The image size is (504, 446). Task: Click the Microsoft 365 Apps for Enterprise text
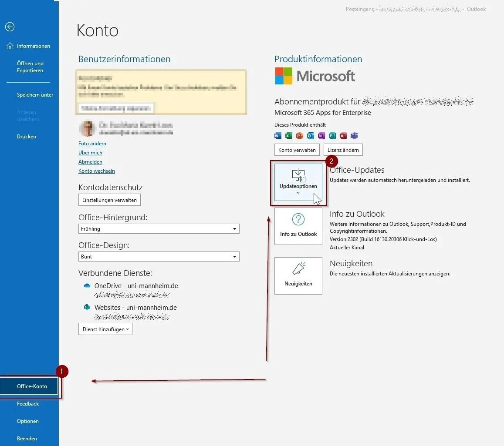point(323,112)
